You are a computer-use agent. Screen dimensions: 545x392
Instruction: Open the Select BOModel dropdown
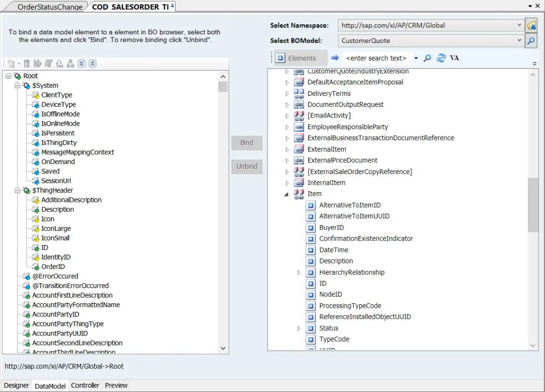click(x=519, y=40)
